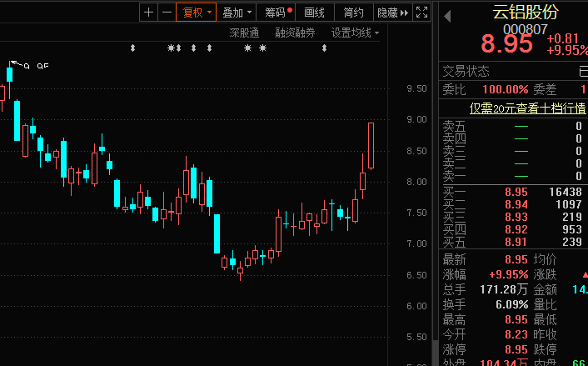Image resolution: width=588 pixels, height=366 pixels.
Task: Open the 仅需20元查看十档行情 link
Action: 527,108
